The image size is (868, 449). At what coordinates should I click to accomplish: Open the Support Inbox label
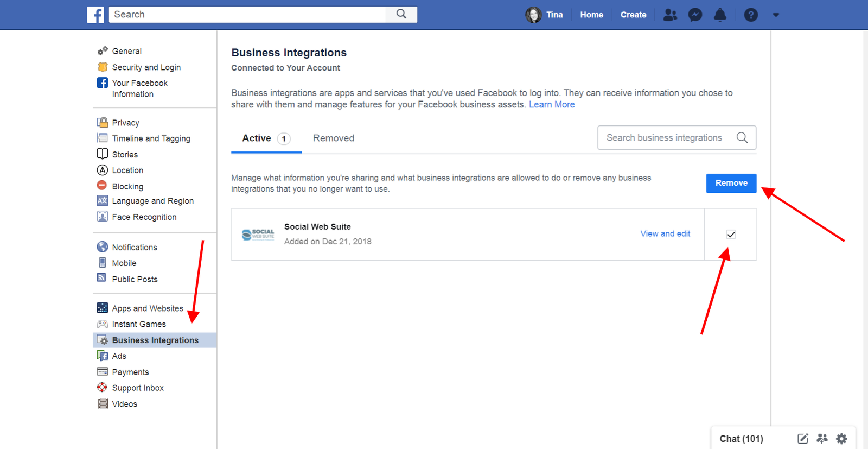pos(138,388)
